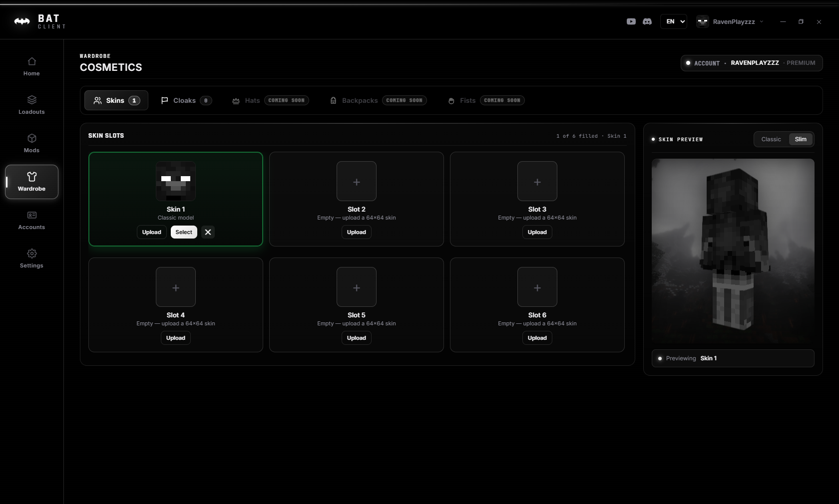Open Accounts in sidebar
This screenshot has width=839, height=504.
tap(31, 220)
